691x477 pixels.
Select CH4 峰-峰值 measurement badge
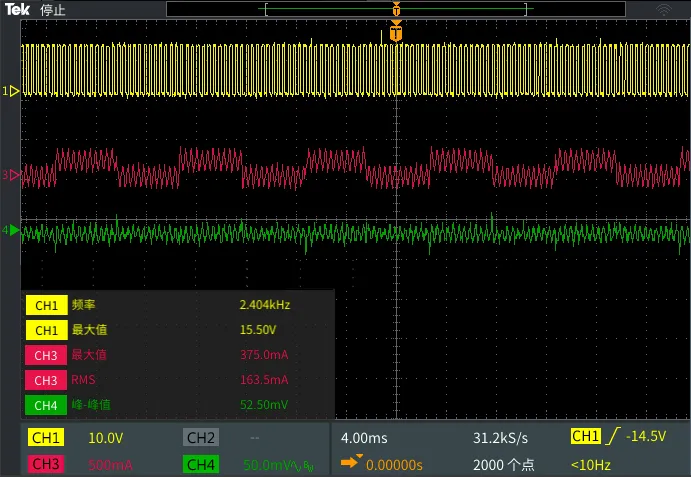[46, 405]
